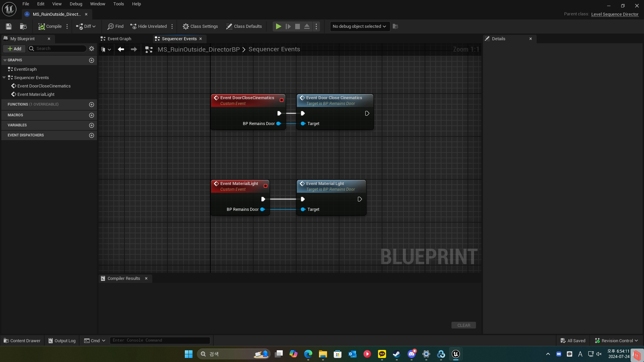The height and width of the screenshot is (362, 644).
Task: Focus the My Blueprint search field
Action: coord(57,49)
